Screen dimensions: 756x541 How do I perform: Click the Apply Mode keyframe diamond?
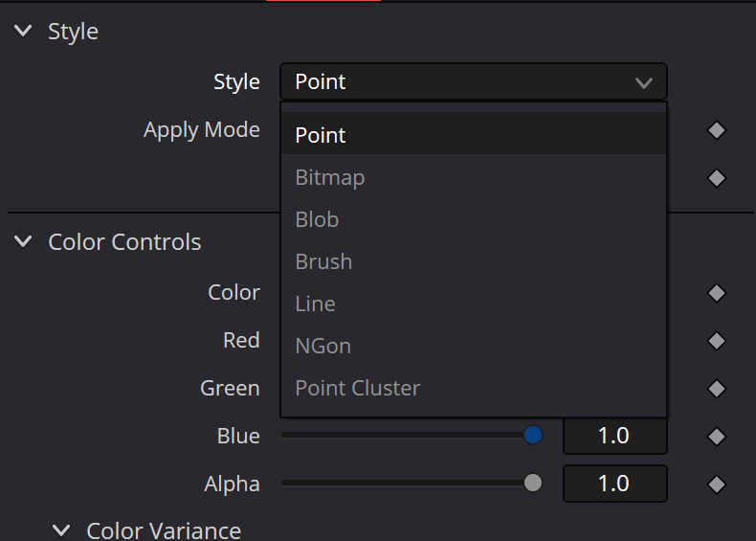click(717, 130)
